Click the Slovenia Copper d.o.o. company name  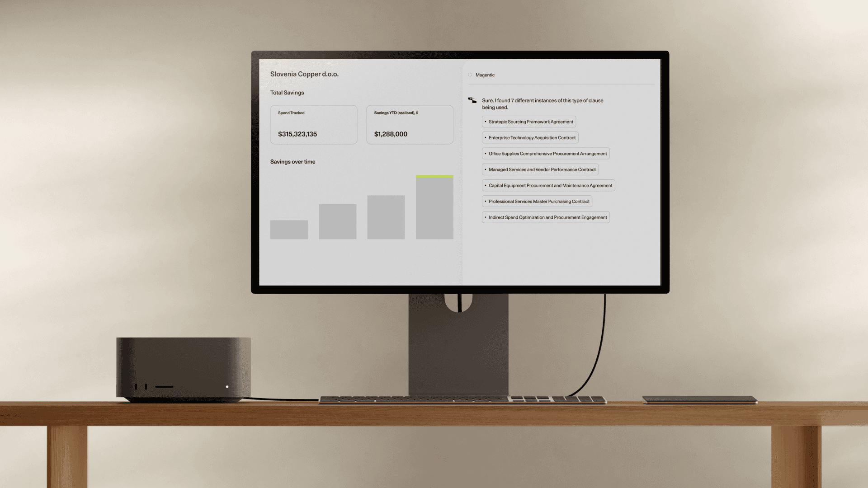[305, 73]
